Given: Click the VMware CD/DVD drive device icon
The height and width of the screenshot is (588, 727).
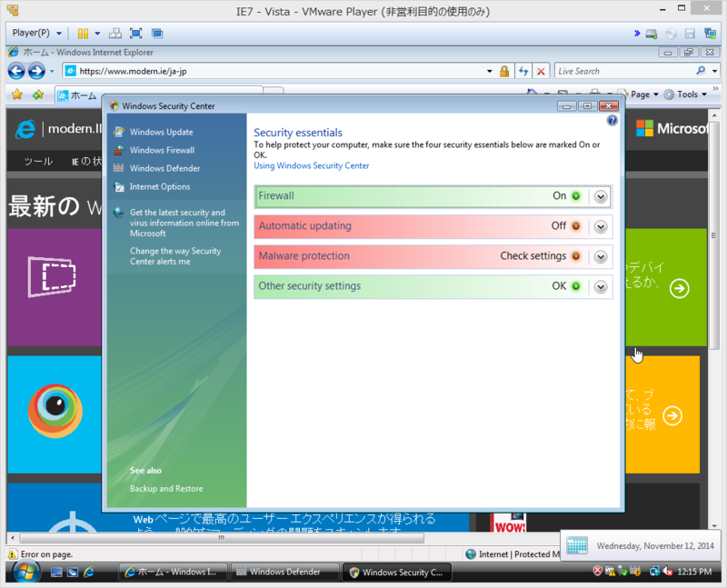Looking at the screenshot, I should tap(671, 34).
